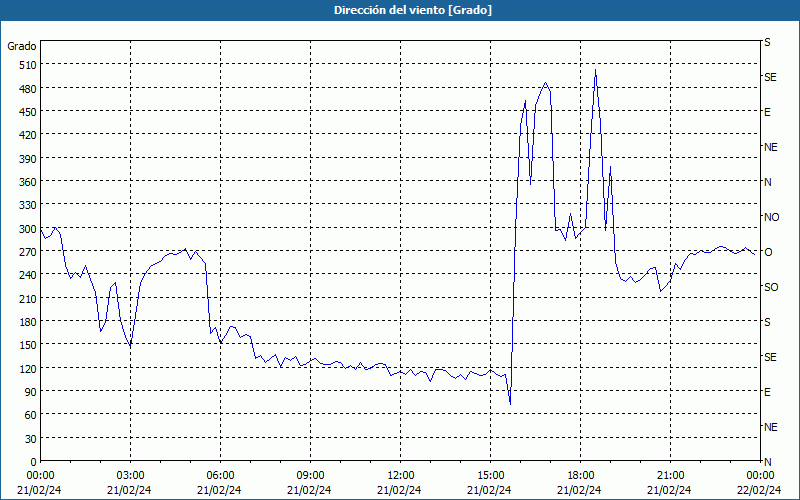Click the 330 y-axis label
The image size is (800, 500).
click(28, 205)
